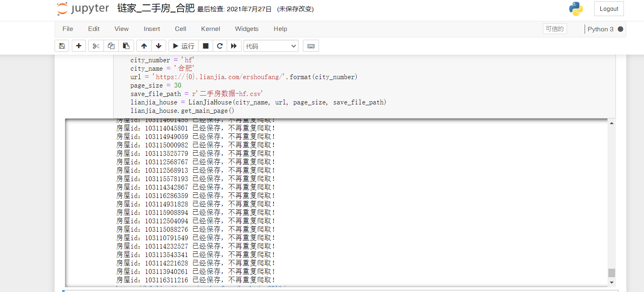Insert a cell below with the plus icon
The image size is (644, 292).
coord(79,46)
